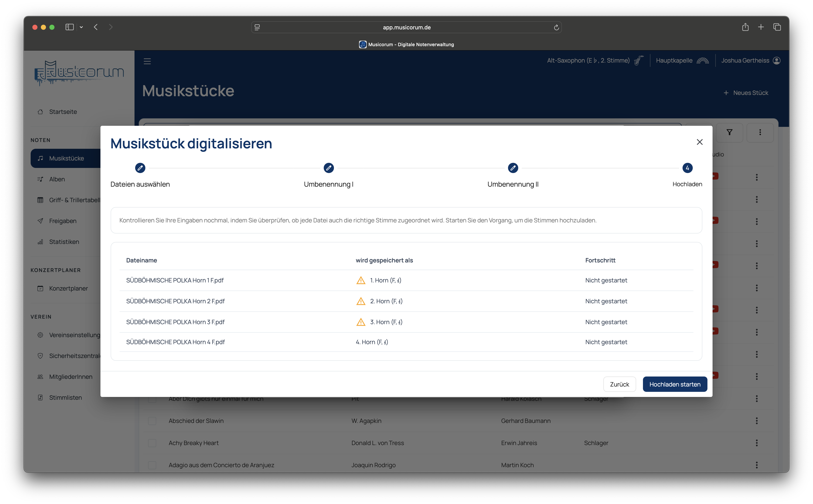This screenshot has width=813, height=504.
Task: Open Safari share icon
Action: coord(745,27)
